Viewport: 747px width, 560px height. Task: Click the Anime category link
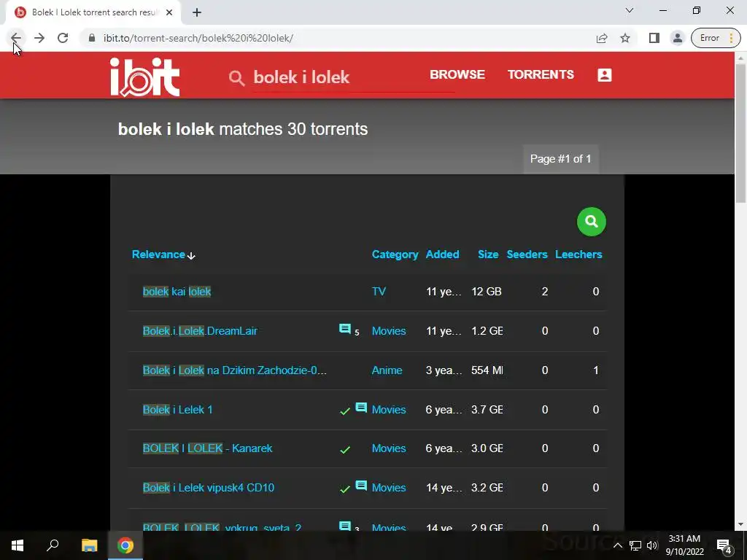pos(387,370)
